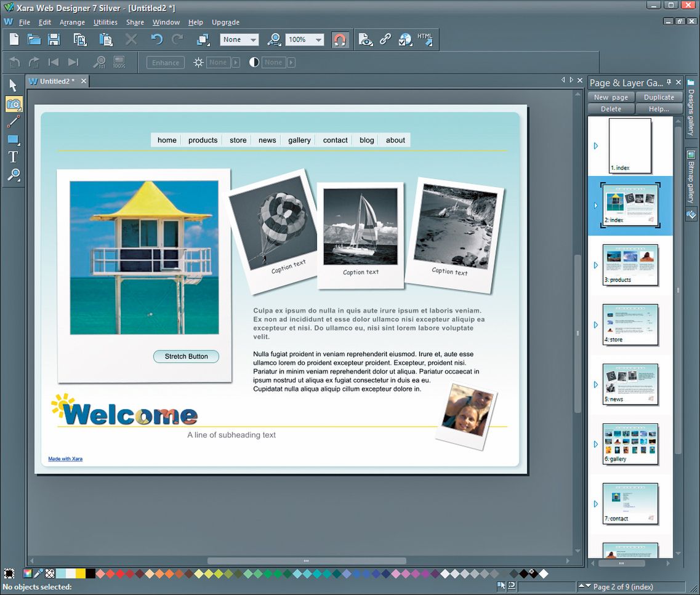Select the Photo camera tool

point(14,105)
